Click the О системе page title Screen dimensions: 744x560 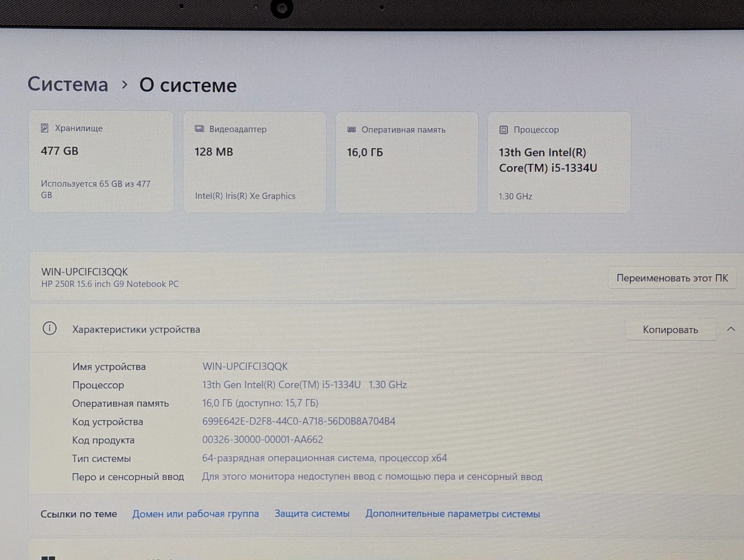point(188,85)
